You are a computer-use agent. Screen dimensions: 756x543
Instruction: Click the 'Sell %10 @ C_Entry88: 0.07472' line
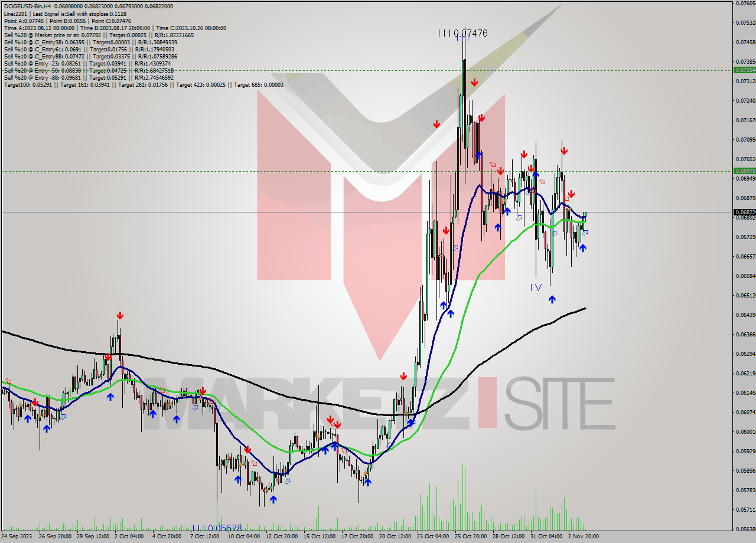point(90,56)
